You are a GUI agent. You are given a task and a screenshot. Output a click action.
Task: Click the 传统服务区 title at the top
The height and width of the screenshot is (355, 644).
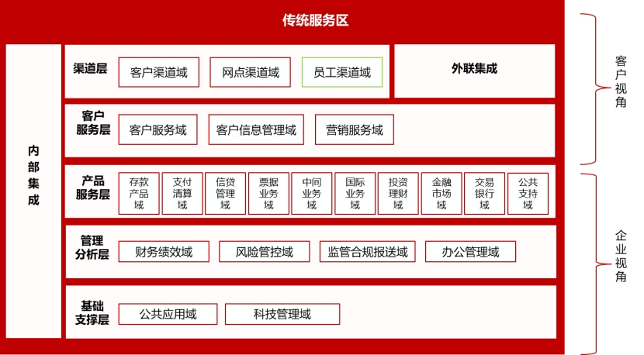tap(315, 20)
